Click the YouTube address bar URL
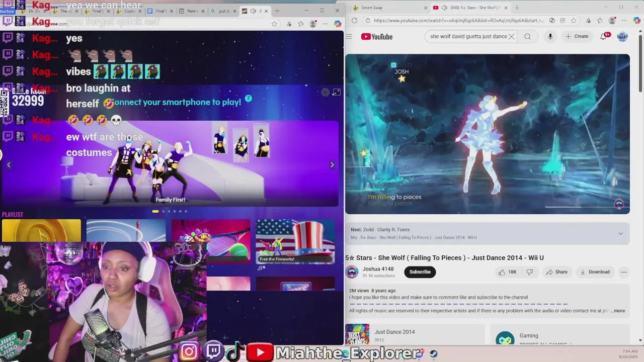 coord(459,21)
